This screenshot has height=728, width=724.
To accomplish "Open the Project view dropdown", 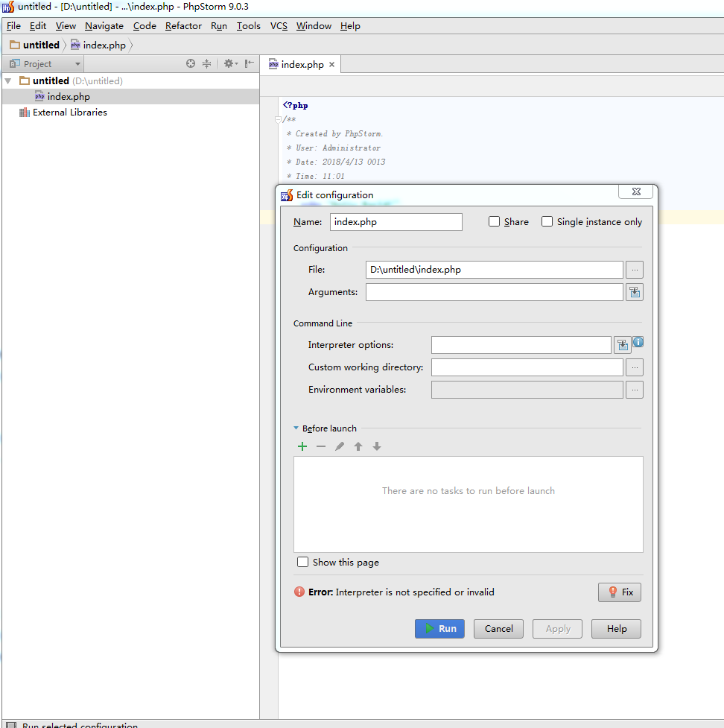I will 77,63.
